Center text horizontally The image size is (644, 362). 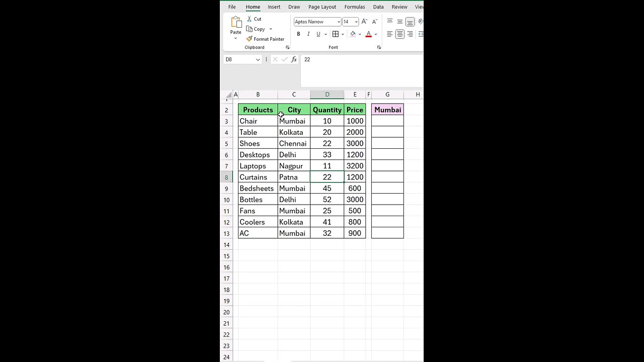pyautogui.click(x=400, y=34)
